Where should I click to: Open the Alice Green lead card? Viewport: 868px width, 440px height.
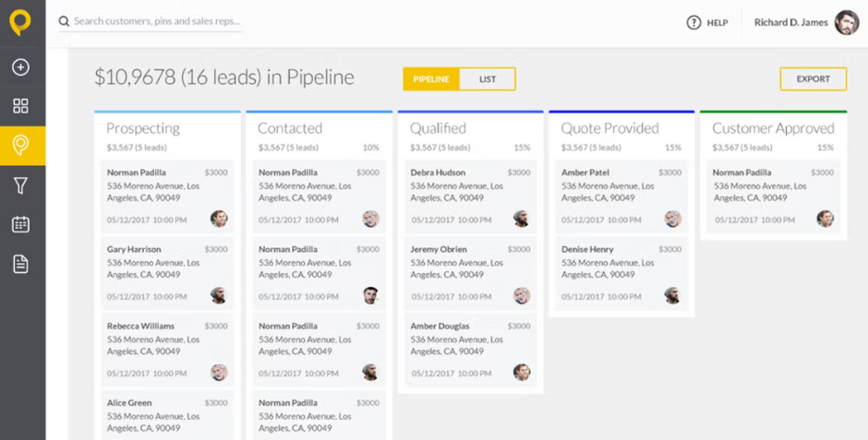point(167,415)
